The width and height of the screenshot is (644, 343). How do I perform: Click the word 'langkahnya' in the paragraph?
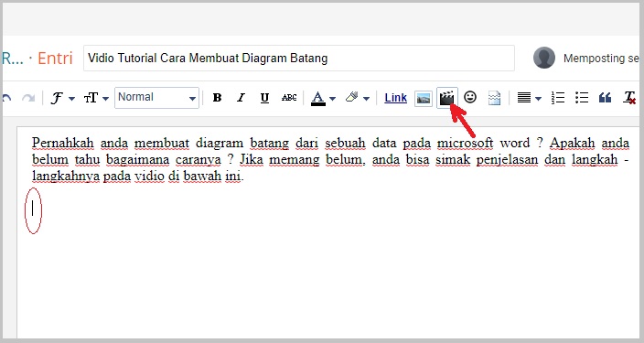[66, 176]
